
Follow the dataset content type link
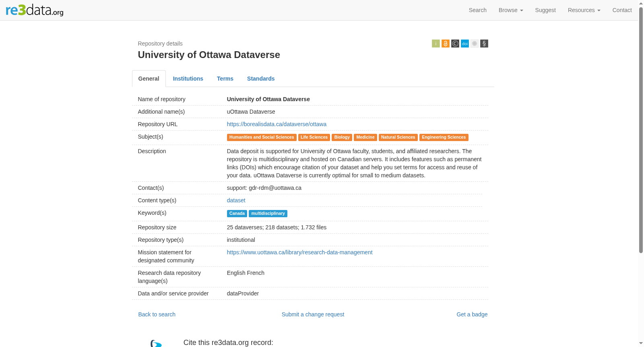pyautogui.click(x=236, y=200)
